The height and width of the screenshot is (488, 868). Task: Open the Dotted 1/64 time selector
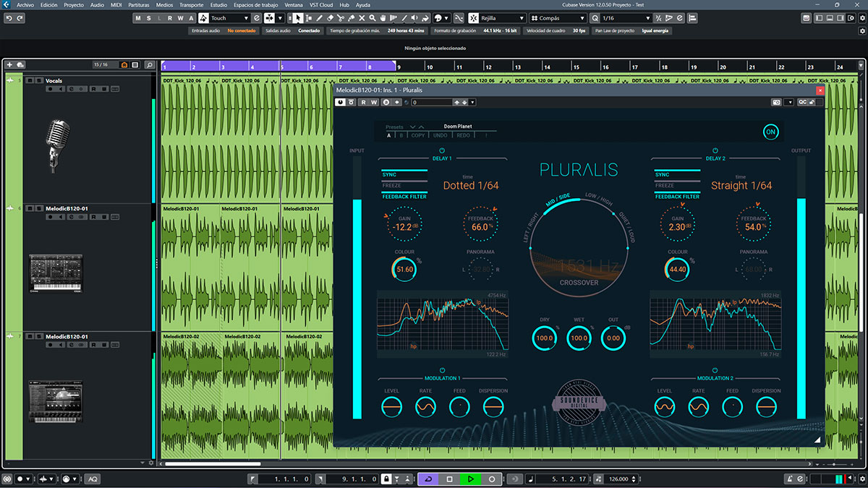pyautogui.click(x=471, y=186)
